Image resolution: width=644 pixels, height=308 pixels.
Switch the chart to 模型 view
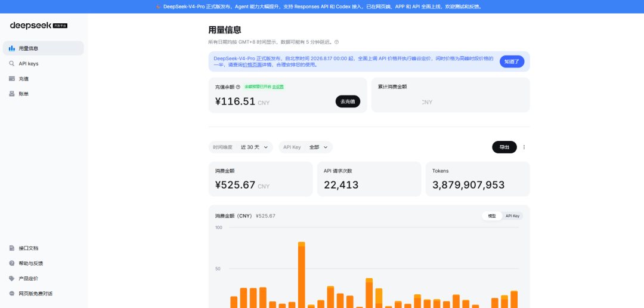(492, 216)
